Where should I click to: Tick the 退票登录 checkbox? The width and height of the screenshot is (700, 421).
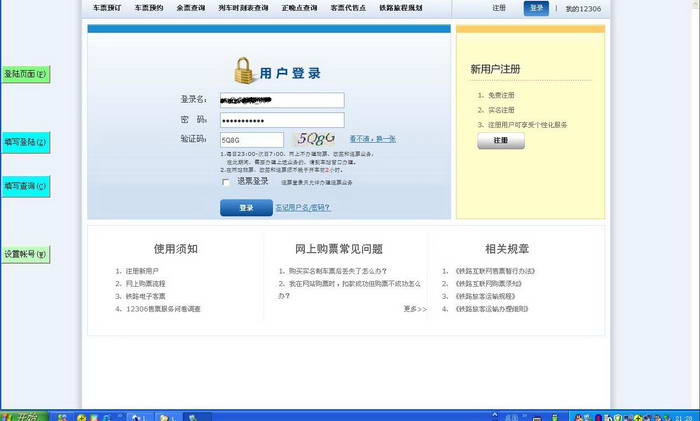(x=226, y=182)
